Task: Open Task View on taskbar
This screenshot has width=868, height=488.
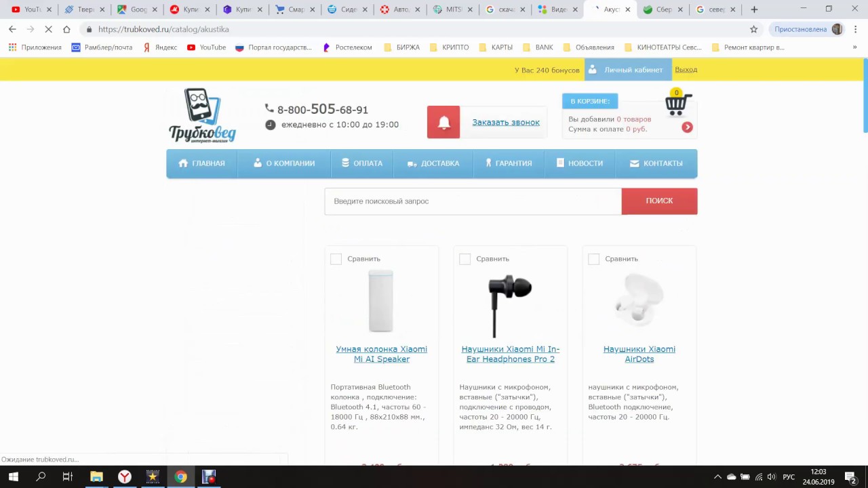Action: click(x=67, y=477)
